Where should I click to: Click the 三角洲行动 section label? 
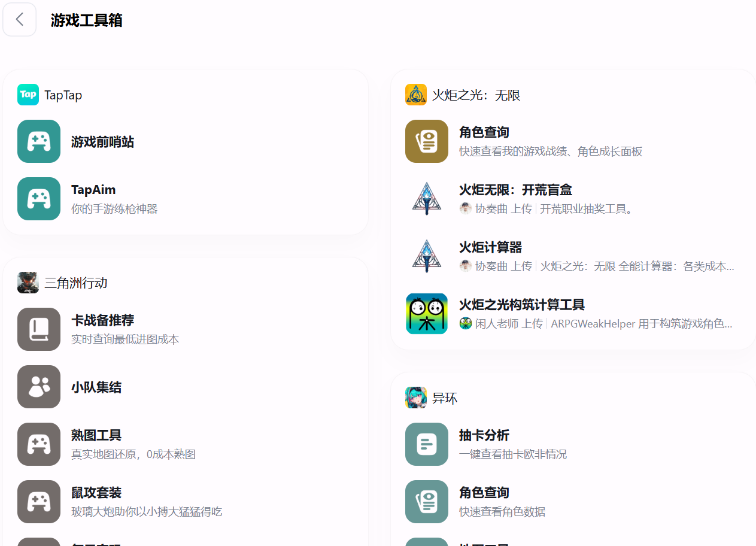pyautogui.click(x=76, y=283)
